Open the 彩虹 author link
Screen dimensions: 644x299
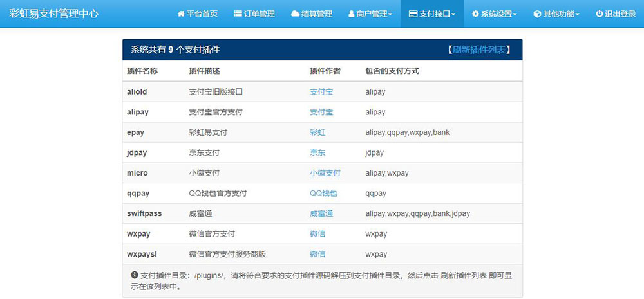[317, 132]
